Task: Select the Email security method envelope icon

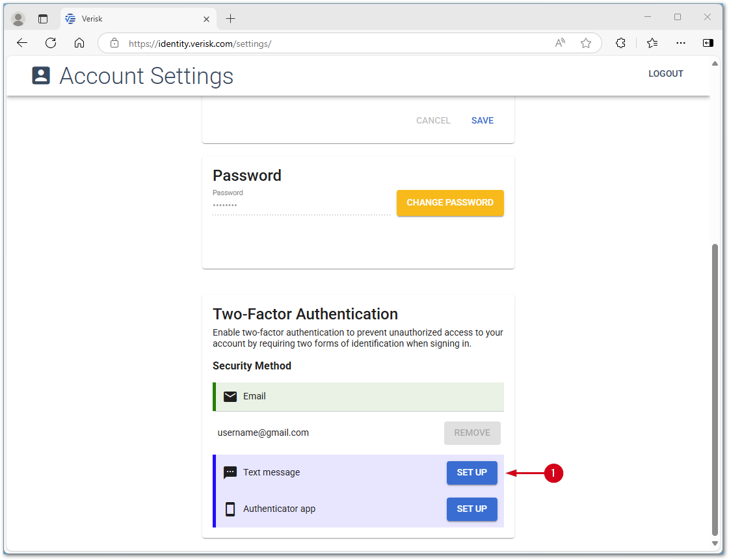Action: (x=230, y=396)
